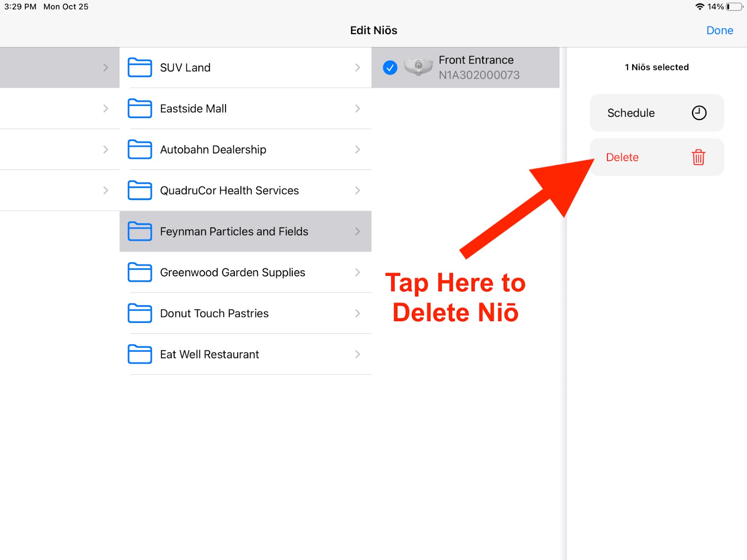Screen dimensions: 747x560
Task: Tap first chevron in leftmost column
Action: pyautogui.click(x=106, y=68)
